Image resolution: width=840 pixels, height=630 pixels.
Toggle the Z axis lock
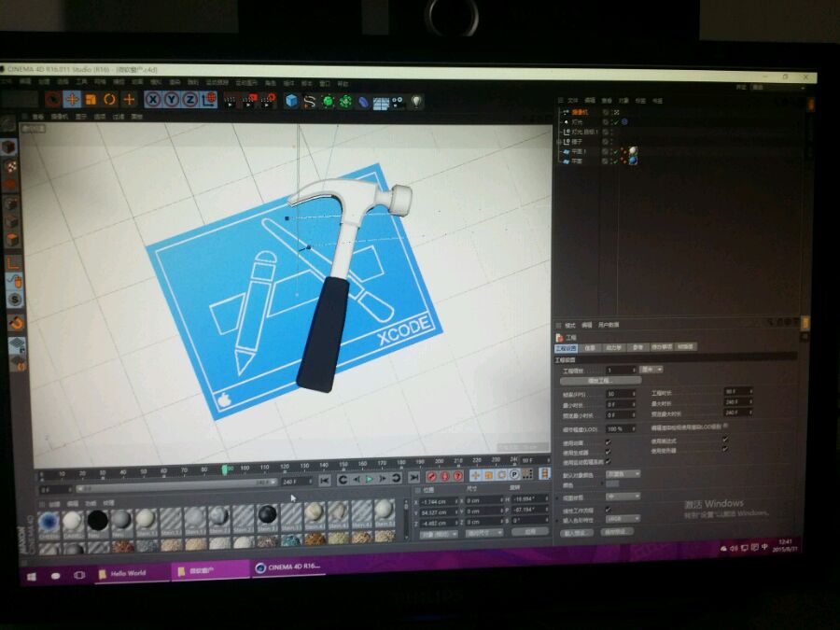[190, 100]
